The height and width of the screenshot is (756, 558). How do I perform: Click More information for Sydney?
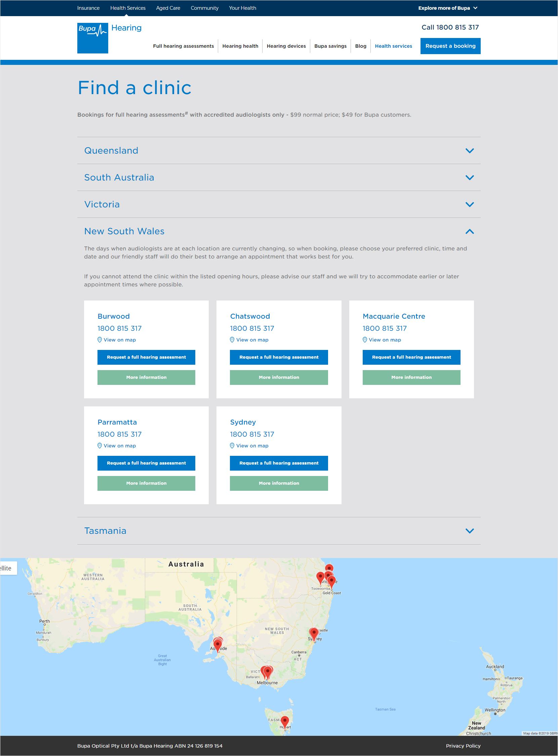pos(279,483)
